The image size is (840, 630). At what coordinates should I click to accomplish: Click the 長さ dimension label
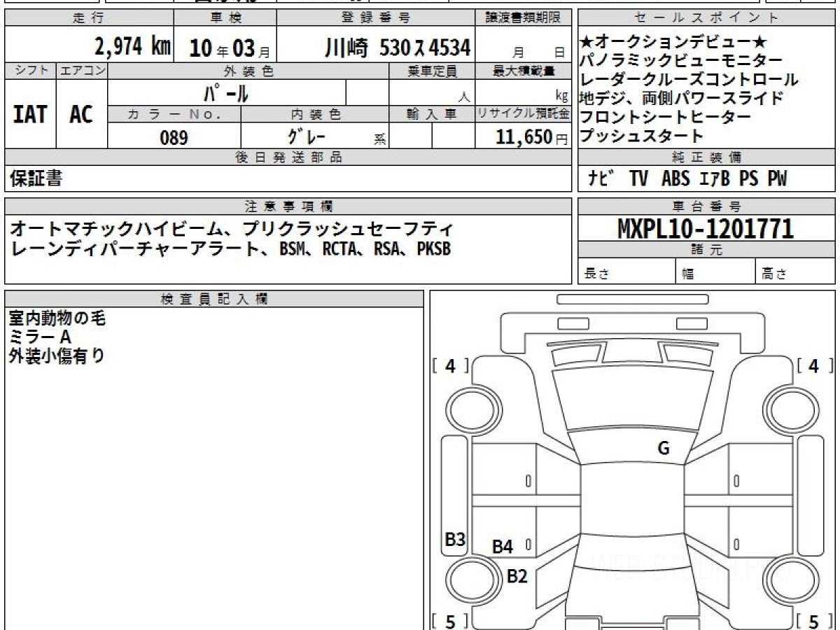pyautogui.click(x=596, y=274)
